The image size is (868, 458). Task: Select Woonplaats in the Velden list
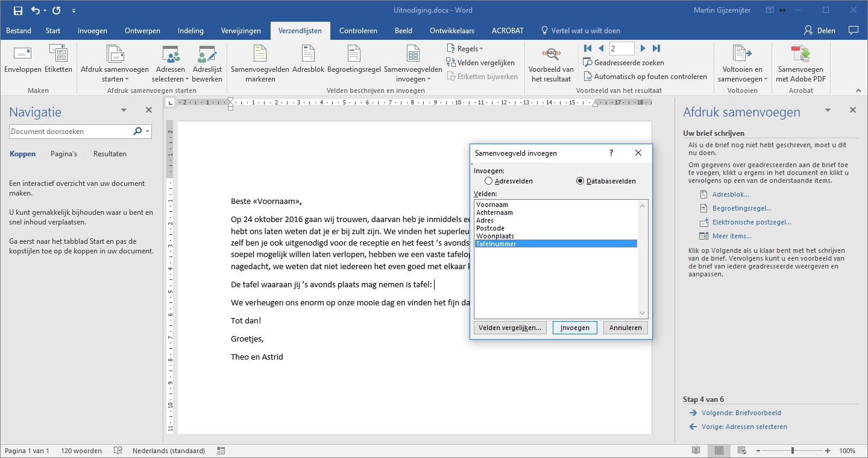495,236
